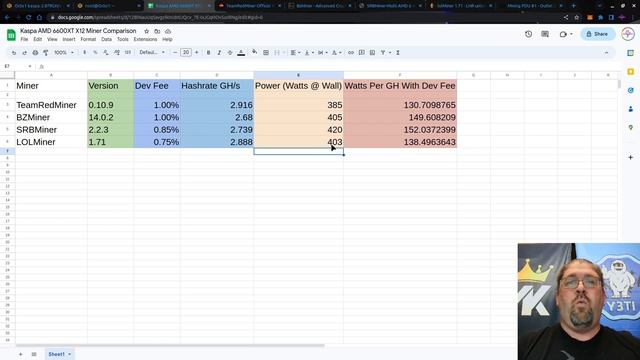Select the Paint format tool
This screenshot has width=640, height=360.
coord(46,53)
